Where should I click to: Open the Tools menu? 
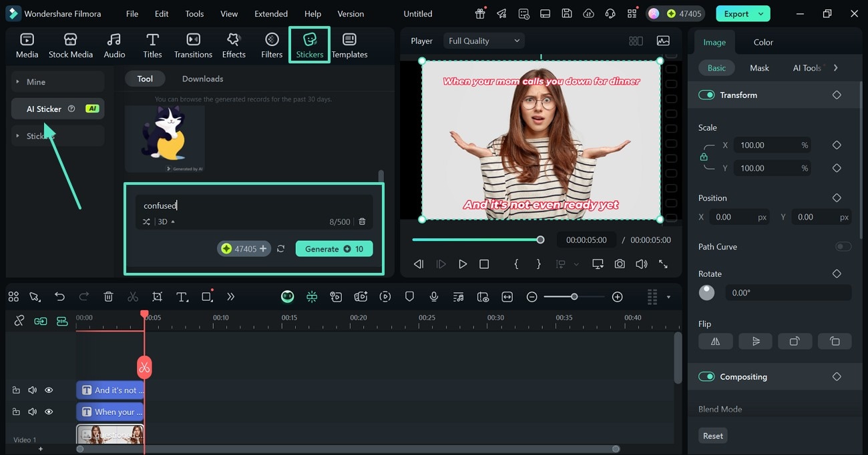click(194, 13)
